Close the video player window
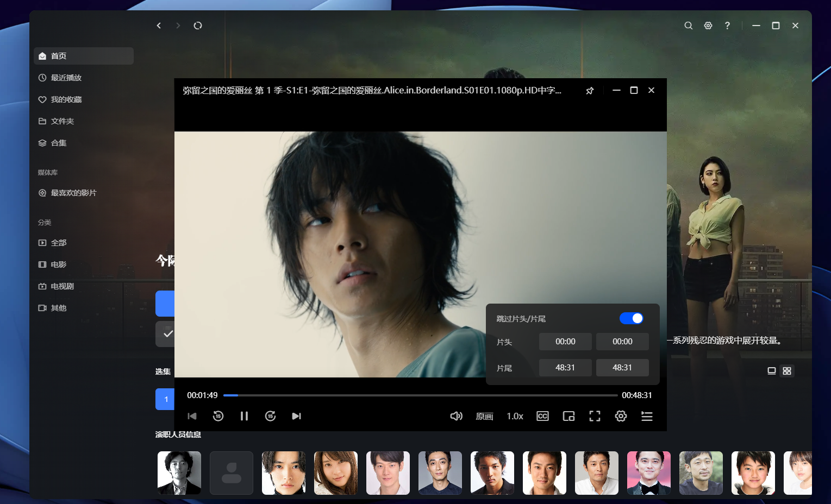 coord(651,90)
